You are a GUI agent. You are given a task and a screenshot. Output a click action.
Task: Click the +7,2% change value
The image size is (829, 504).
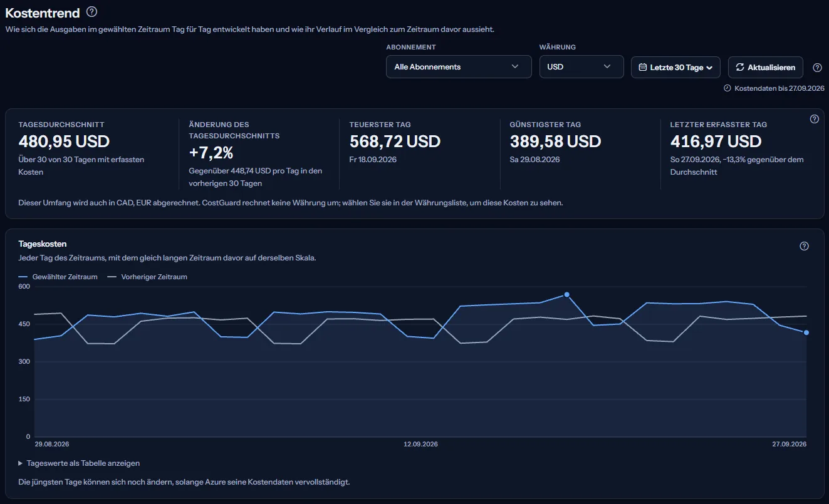tap(211, 152)
